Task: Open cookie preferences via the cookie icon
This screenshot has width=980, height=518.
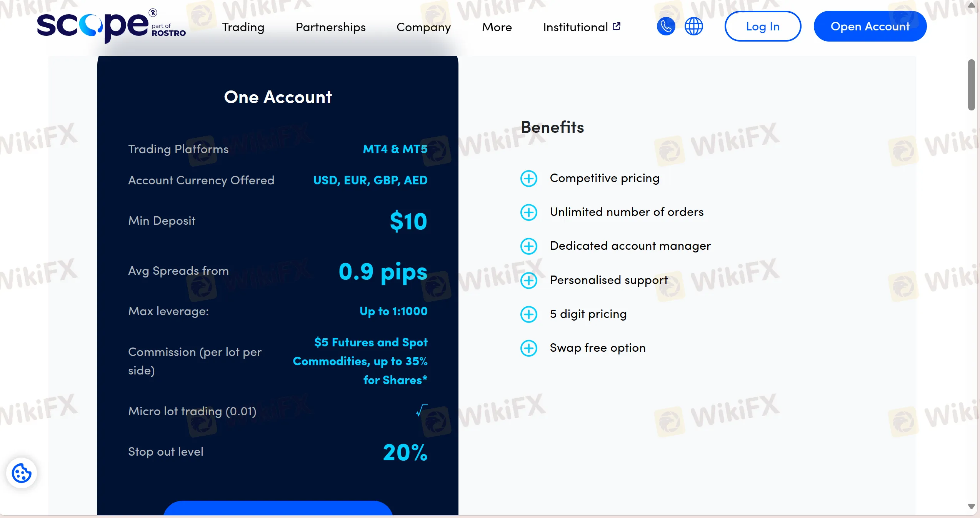Action: point(21,473)
